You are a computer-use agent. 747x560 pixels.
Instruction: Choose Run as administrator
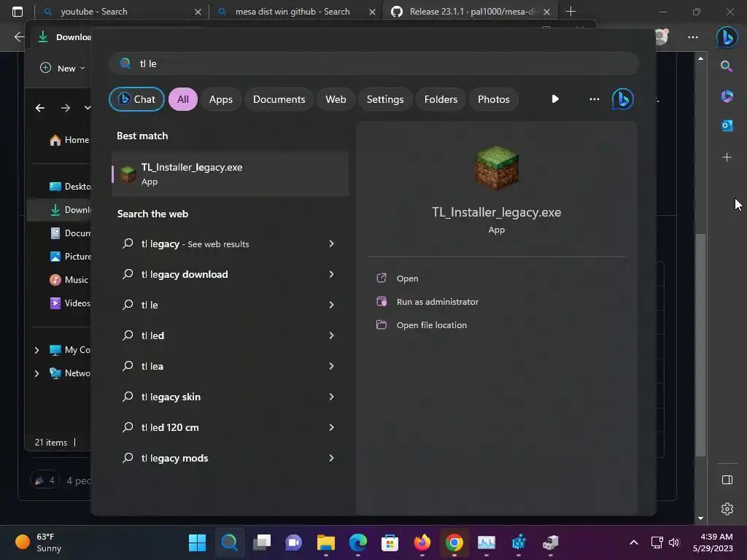click(x=437, y=302)
